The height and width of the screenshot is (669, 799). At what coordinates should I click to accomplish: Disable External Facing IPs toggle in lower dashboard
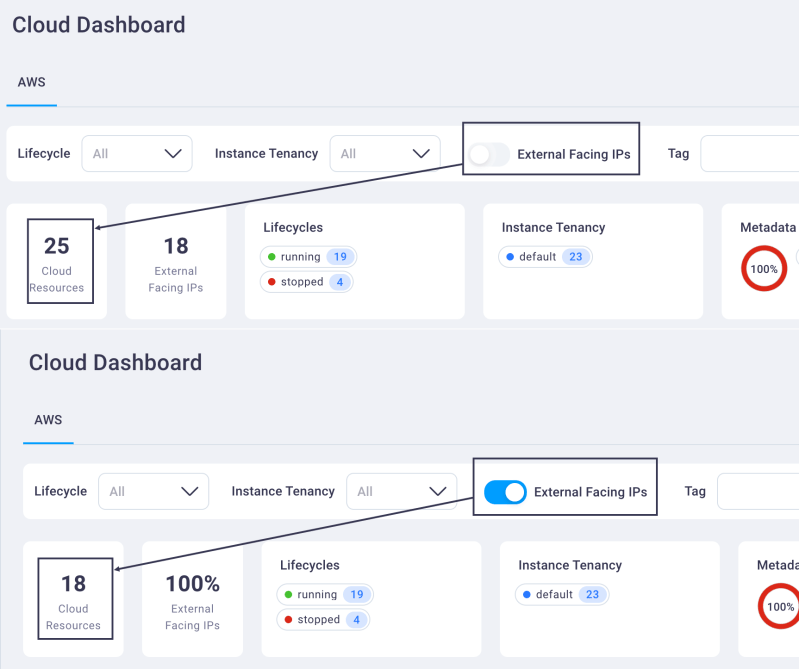point(505,492)
